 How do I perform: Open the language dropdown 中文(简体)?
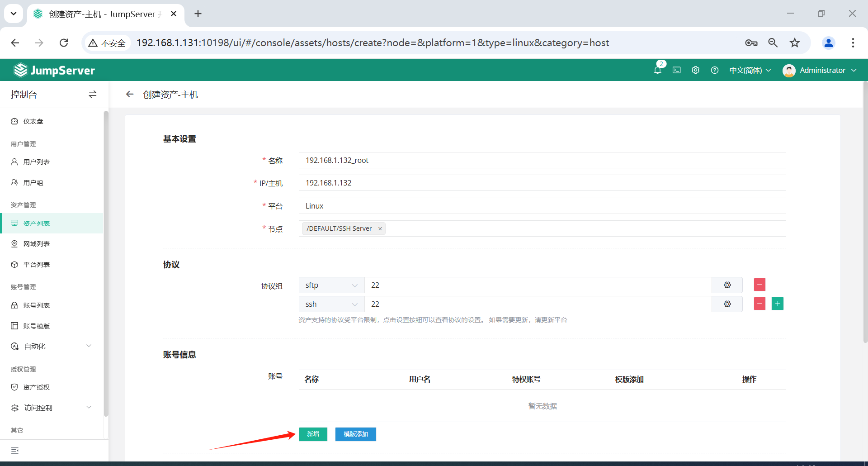pos(750,70)
